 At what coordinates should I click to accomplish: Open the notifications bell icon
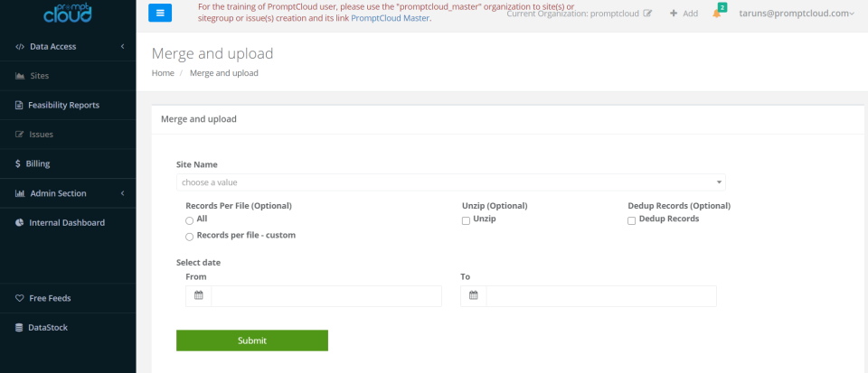pos(717,14)
